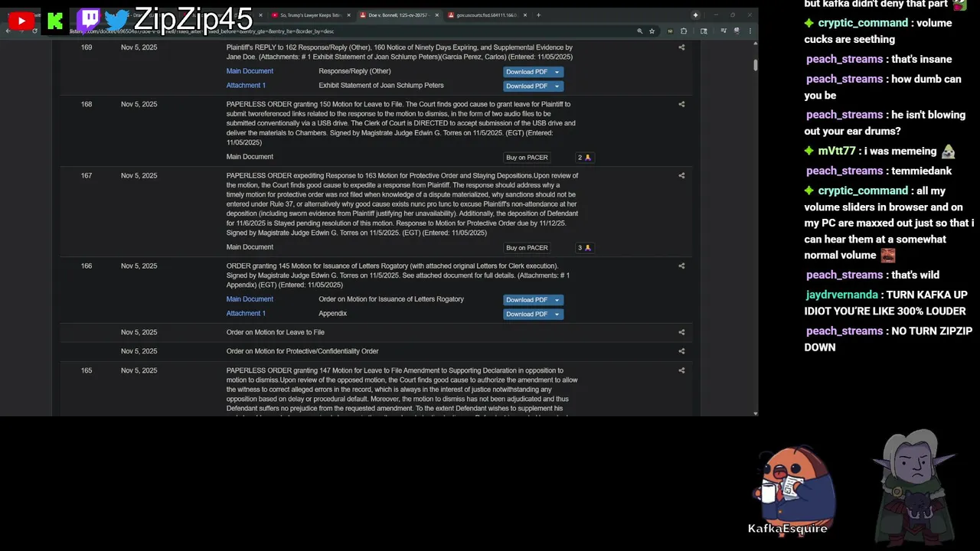The height and width of the screenshot is (551, 980).
Task: Click docket number 166
Action: [x=87, y=266]
